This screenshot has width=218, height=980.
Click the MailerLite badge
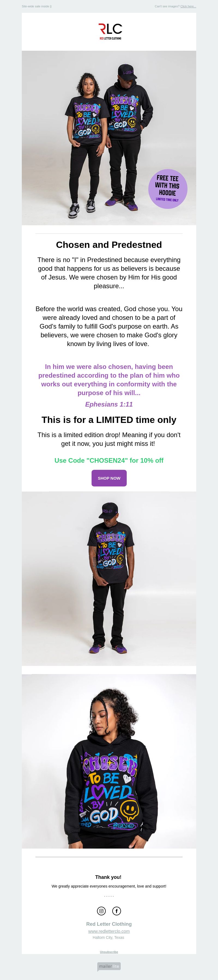pos(109,966)
